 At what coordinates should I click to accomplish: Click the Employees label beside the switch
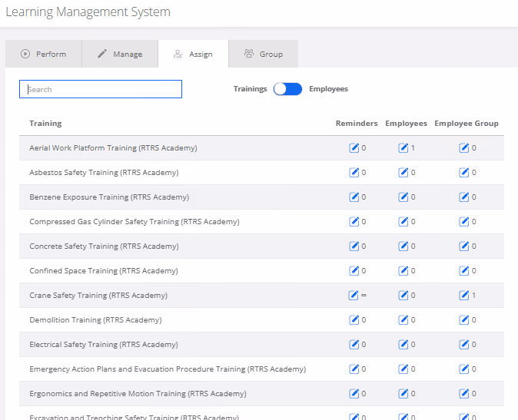tap(328, 89)
